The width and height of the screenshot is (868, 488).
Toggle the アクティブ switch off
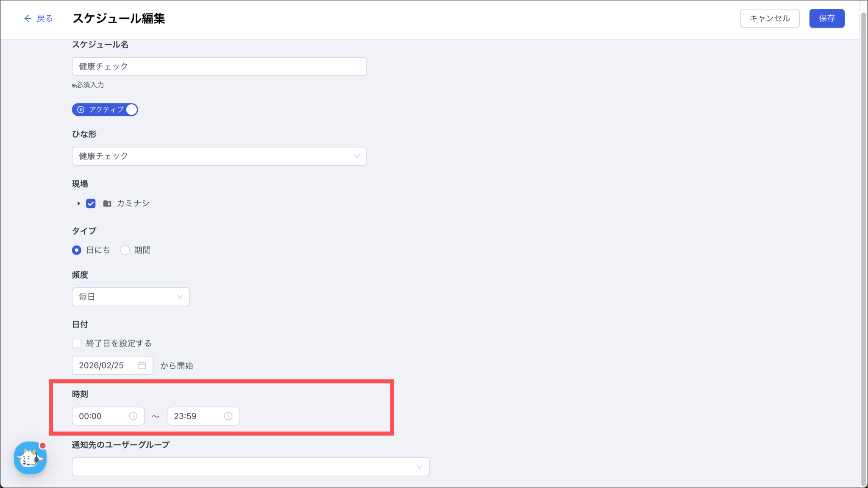[131, 110]
